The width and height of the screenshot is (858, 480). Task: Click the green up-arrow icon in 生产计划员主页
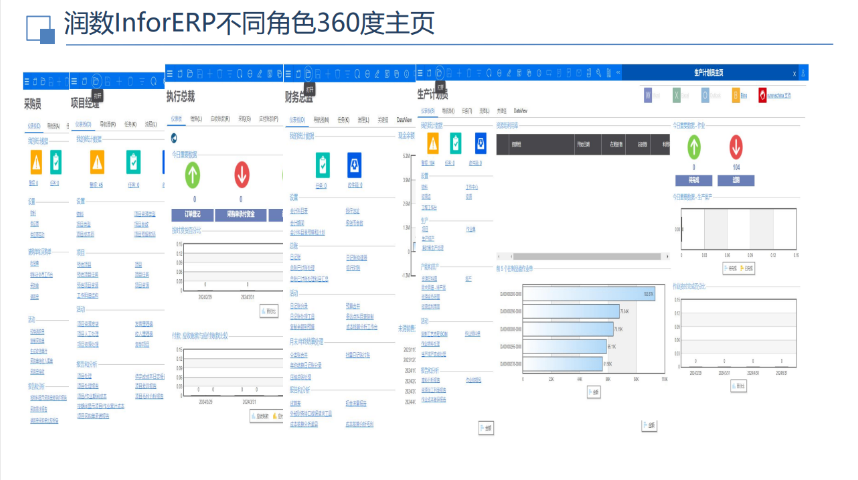[x=692, y=147]
